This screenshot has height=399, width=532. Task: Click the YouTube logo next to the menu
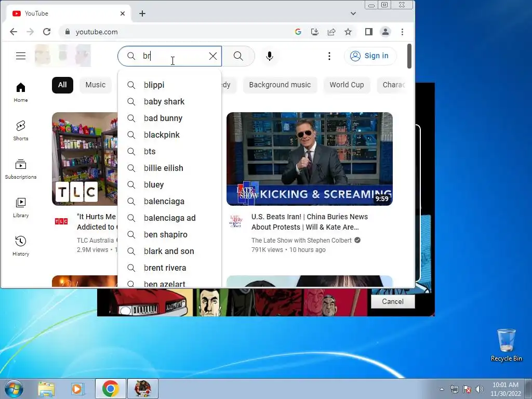63,56
